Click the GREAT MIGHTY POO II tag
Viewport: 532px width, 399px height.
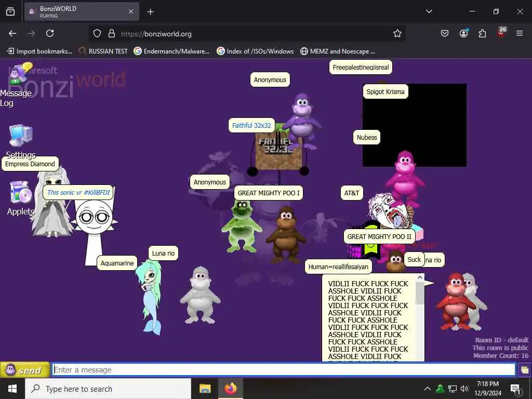click(379, 236)
